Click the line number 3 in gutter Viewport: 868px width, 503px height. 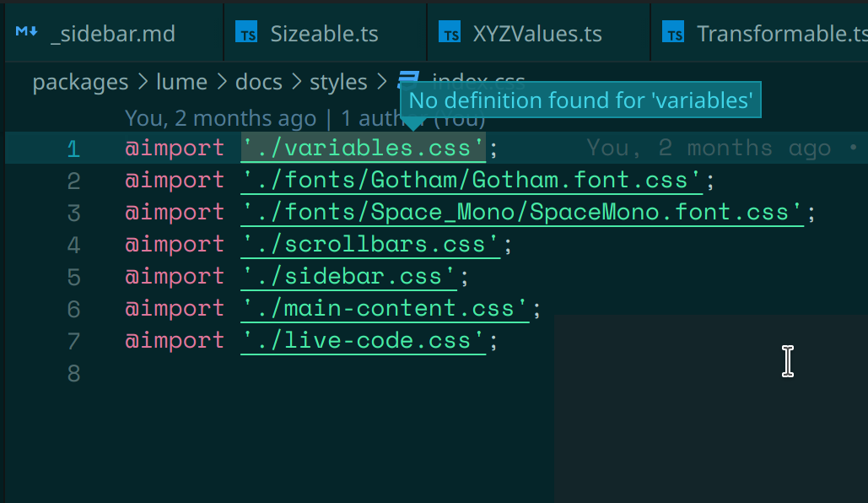[73, 212]
